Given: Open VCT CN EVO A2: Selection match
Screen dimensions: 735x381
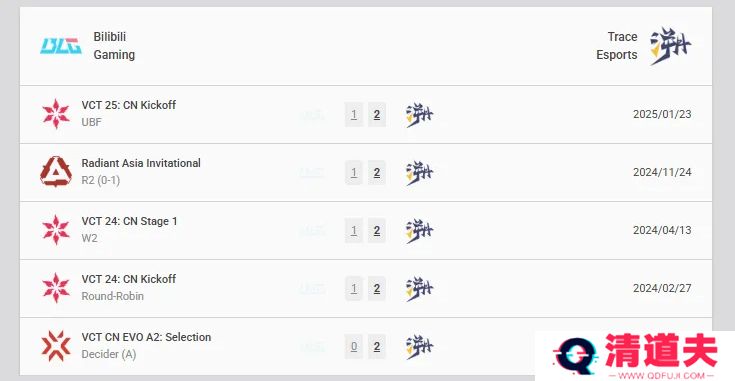Looking at the screenshot, I should [x=146, y=337].
